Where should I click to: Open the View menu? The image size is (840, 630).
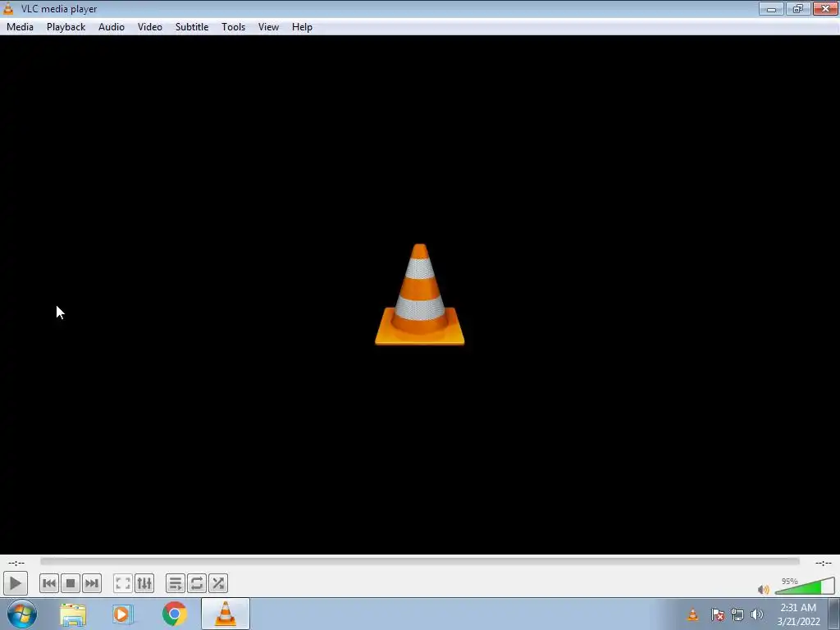click(x=268, y=27)
